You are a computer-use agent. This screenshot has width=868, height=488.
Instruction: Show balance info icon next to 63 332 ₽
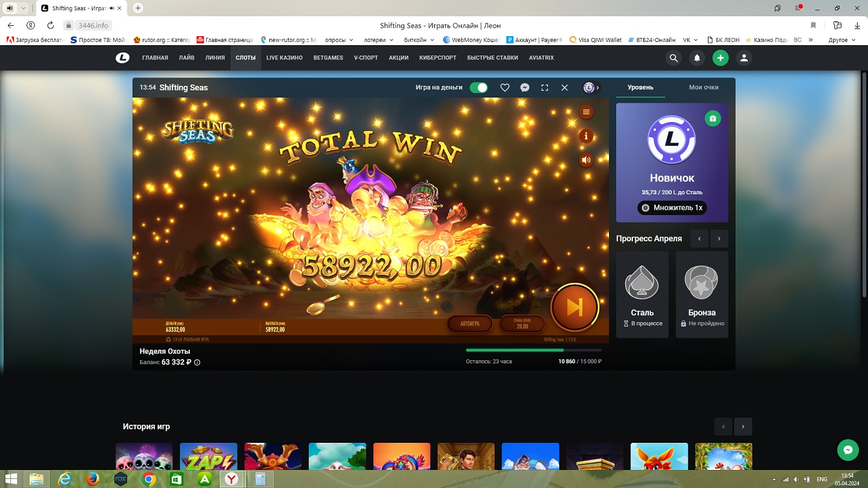[x=197, y=363]
